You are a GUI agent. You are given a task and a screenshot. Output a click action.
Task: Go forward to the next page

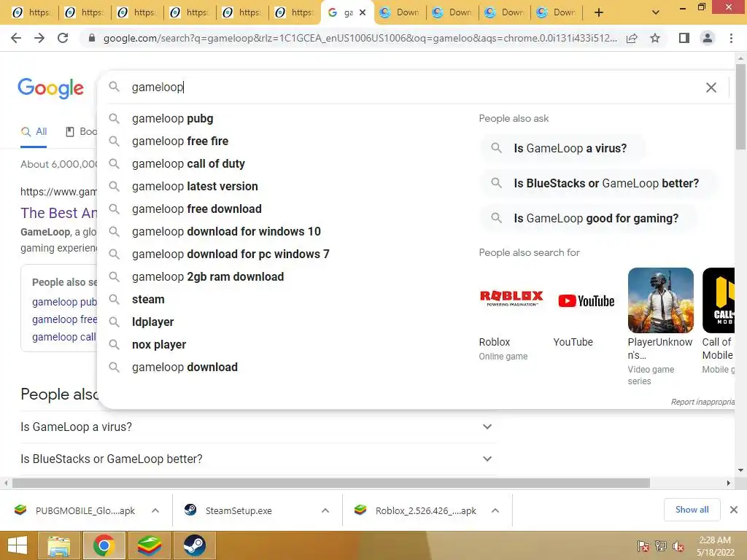coord(39,38)
